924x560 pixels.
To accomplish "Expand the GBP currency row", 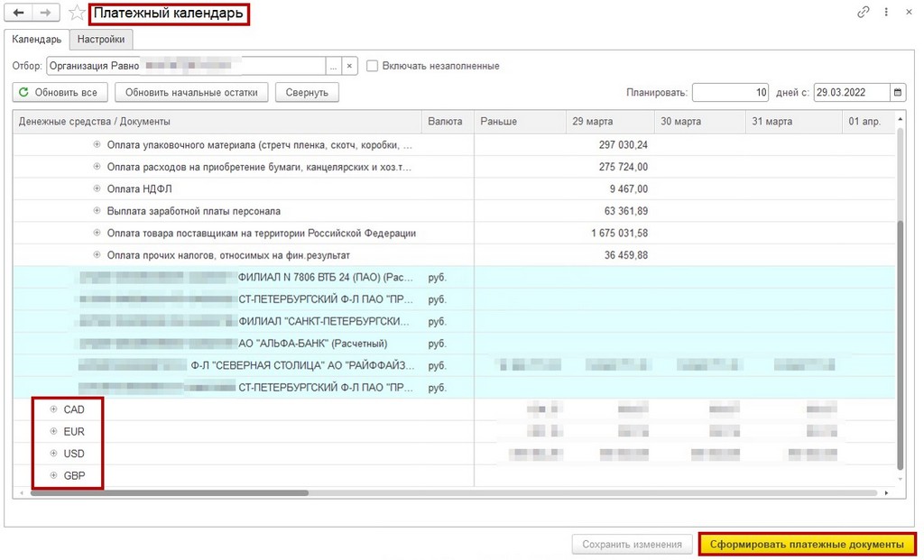I will point(53,475).
